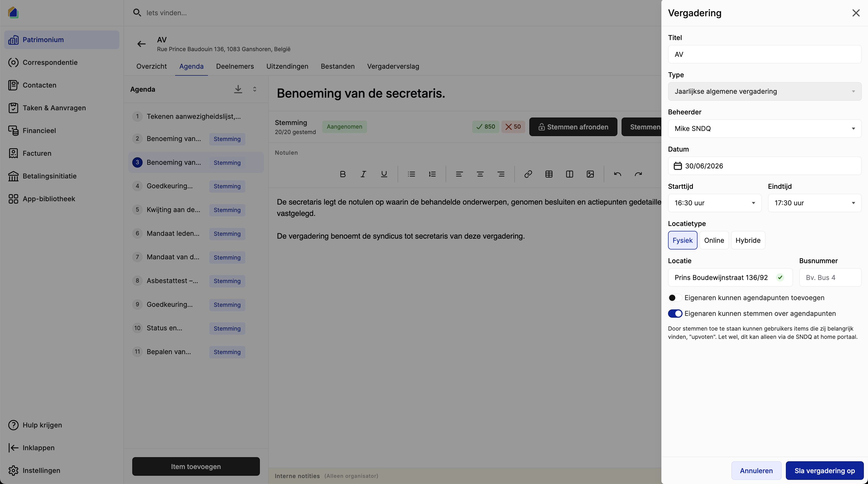
Task: Switch to Uitzendingen tab
Action: click(x=287, y=66)
